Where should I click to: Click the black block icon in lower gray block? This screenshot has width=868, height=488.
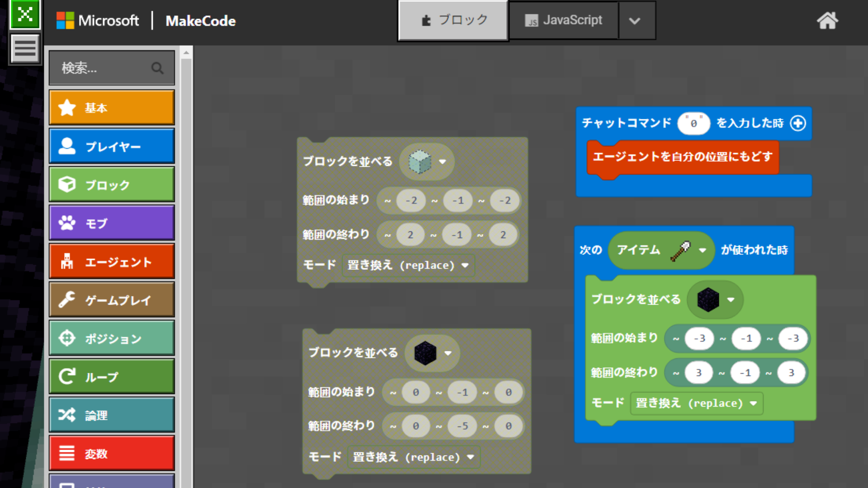click(x=425, y=353)
